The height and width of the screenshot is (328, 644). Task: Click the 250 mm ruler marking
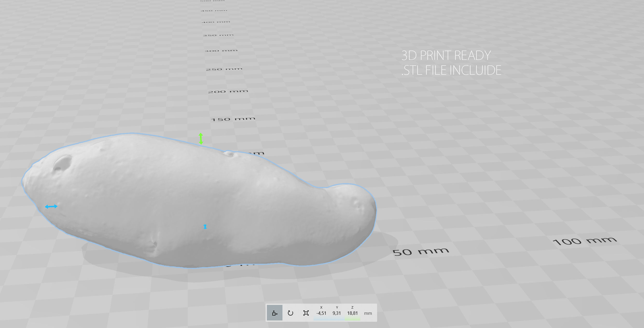point(224,69)
